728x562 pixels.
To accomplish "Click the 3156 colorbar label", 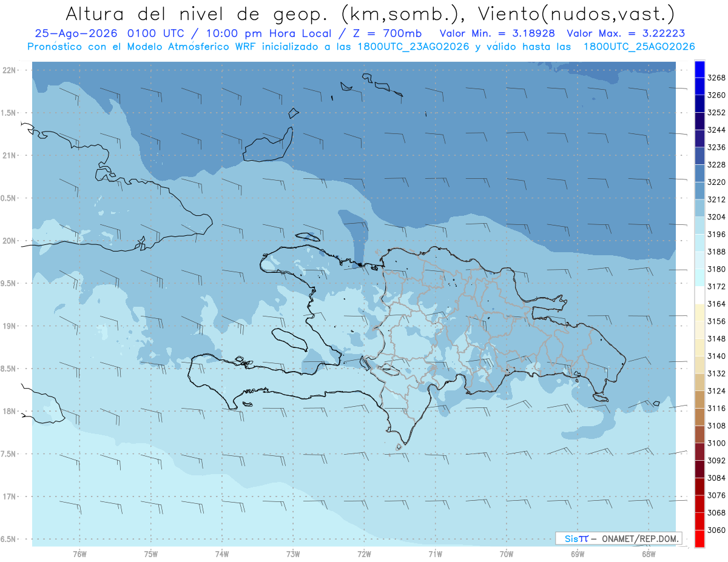I will [716, 321].
